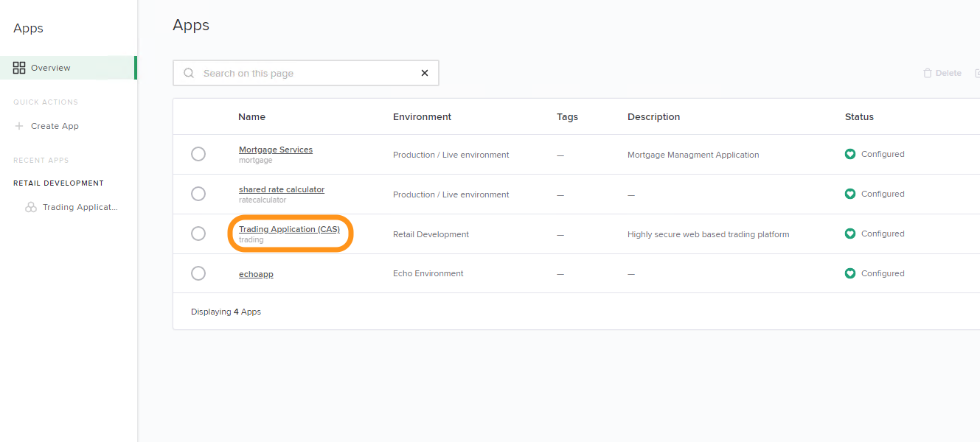The image size is (980, 442).
Task: Focus the Search on this page field
Action: tap(306, 73)
